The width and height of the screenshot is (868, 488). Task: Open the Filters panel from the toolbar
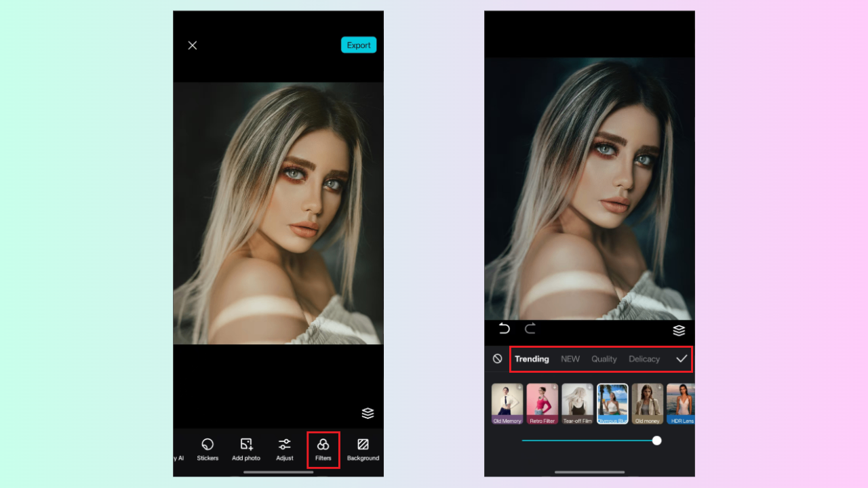[x=323, y=449]
